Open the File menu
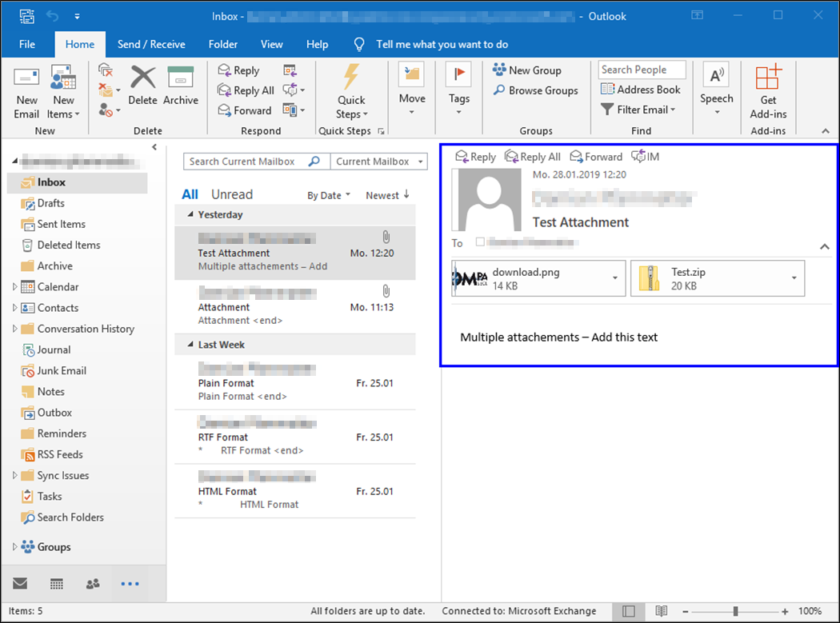The height and width of the screenshot is (623, 840). [27, 44]
